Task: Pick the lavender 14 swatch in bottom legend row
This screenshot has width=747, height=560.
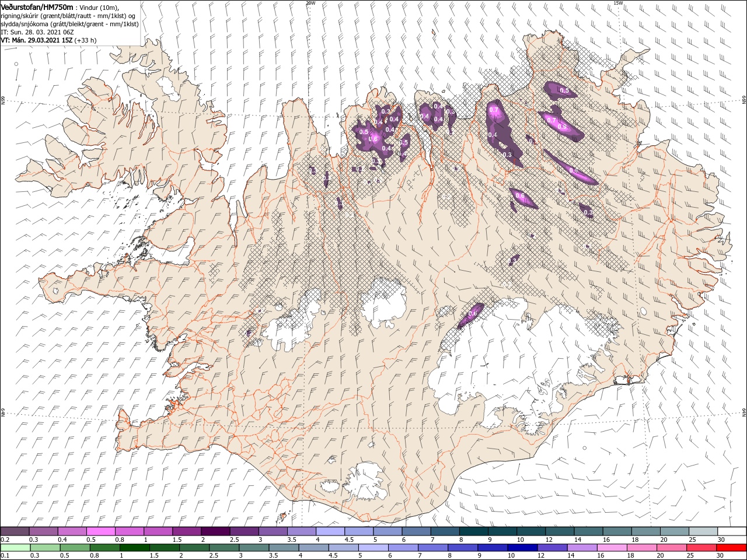Action: pyautogui.click(x=581, y=548)
